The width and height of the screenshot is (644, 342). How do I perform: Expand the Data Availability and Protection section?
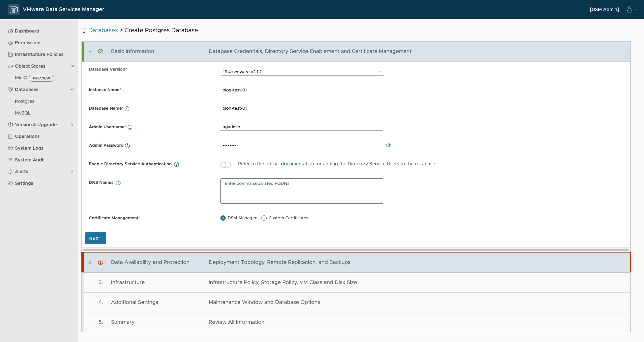(x=90, y=262)
